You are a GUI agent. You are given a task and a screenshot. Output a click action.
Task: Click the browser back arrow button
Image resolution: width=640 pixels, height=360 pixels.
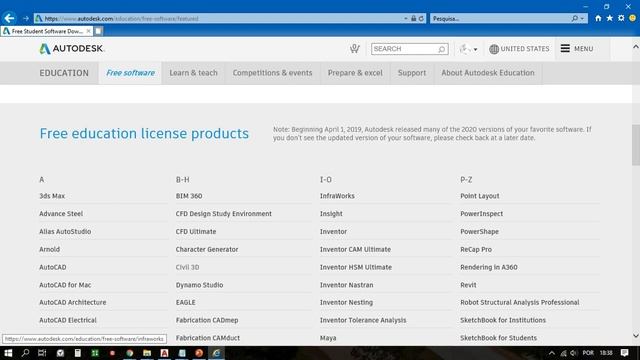coord(9,18)
